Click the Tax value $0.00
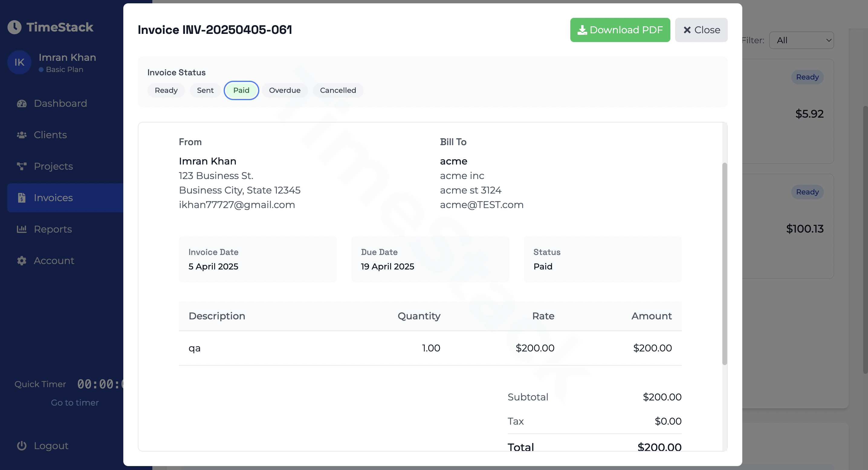The image size is (868, 470). [668, 421]
